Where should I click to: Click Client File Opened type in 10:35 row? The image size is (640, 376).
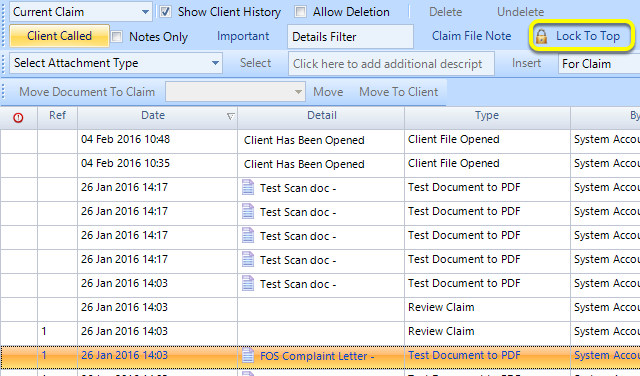[453, 164]
